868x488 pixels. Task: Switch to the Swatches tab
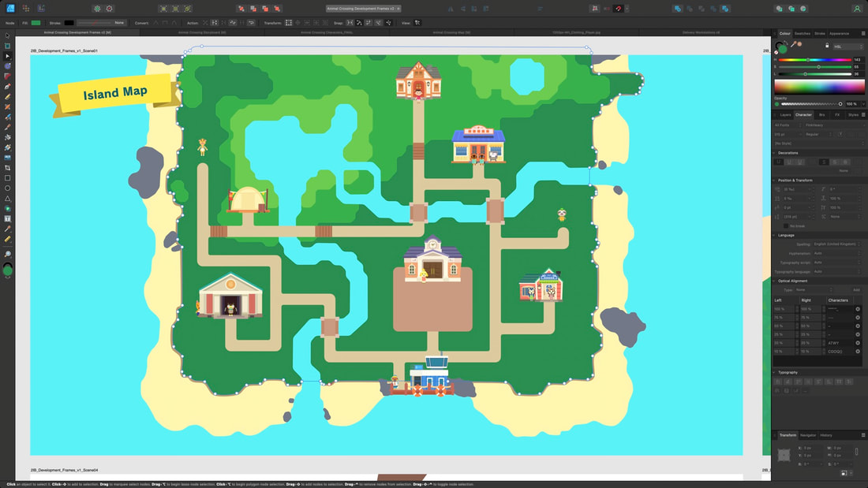[803, 33]
